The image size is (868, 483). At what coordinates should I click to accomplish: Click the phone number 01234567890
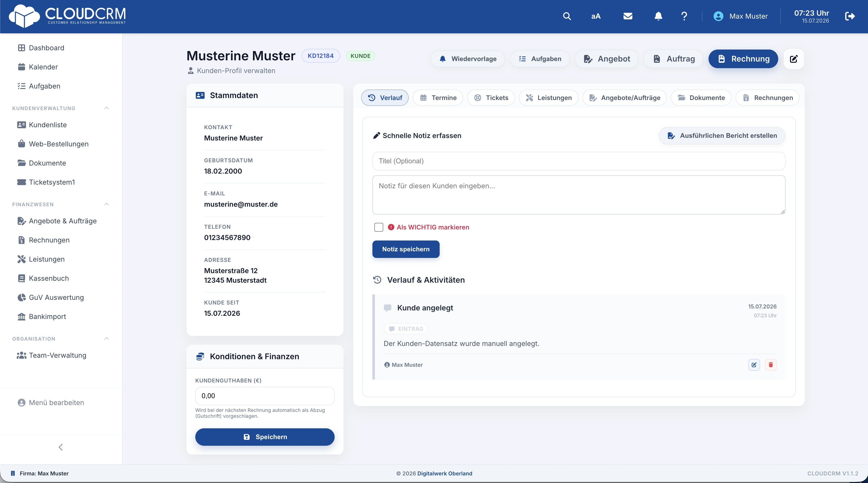pos(227,238)
